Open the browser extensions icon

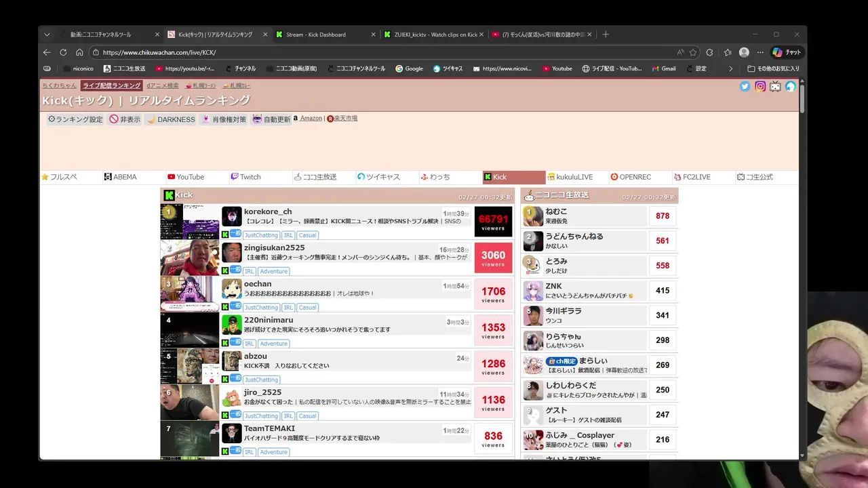[x=709, y=52]
